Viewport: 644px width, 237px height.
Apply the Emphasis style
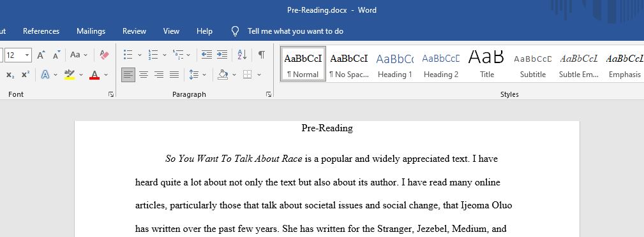point(624,64)
